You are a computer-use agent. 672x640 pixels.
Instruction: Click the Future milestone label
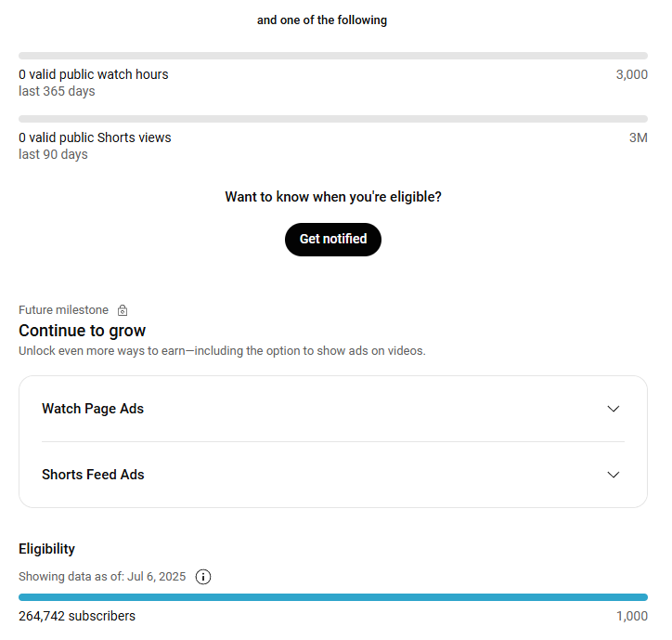pos(63,310)
